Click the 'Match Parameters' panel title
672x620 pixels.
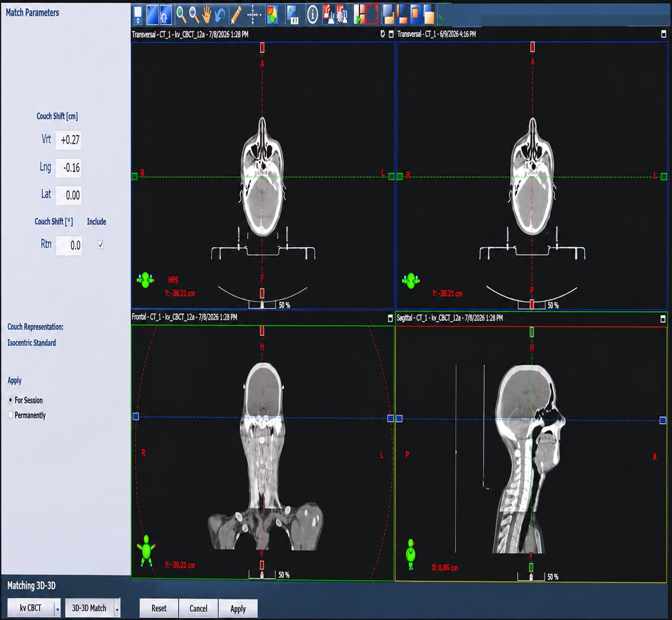(x=32, y=12)
